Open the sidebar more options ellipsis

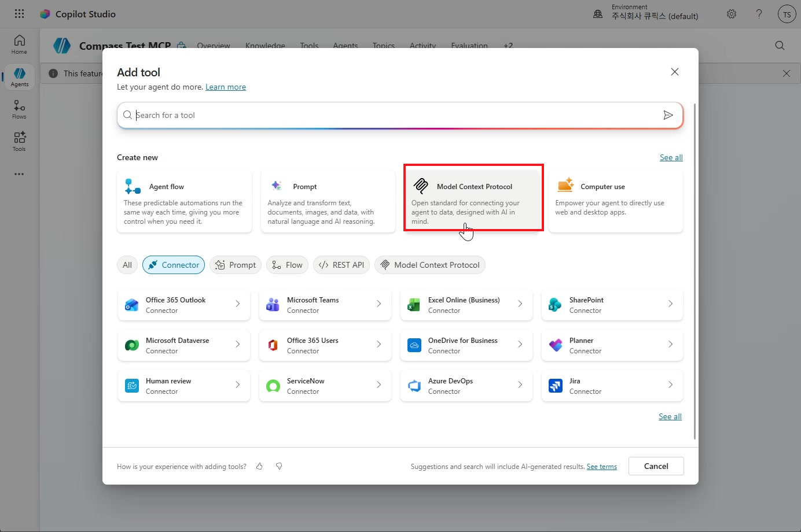point(19,174)
